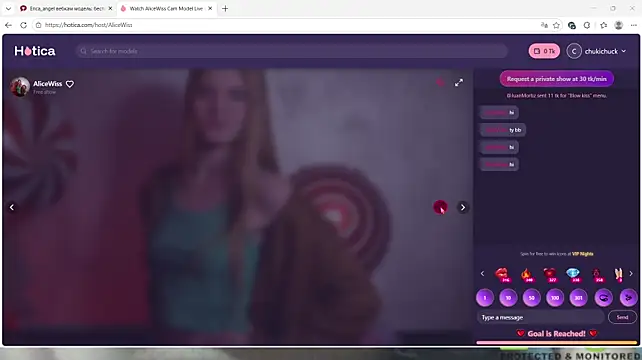
Task: Click the goal progress bar
Action: 557,342
